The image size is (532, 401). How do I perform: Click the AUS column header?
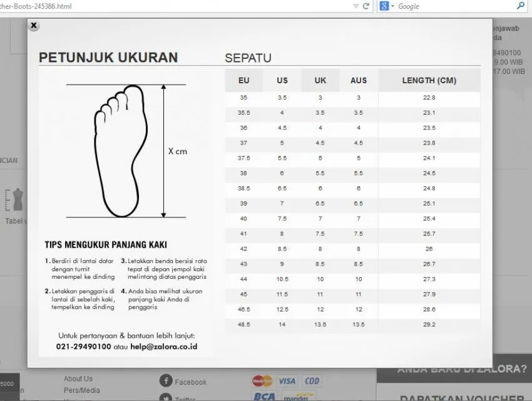359,80
